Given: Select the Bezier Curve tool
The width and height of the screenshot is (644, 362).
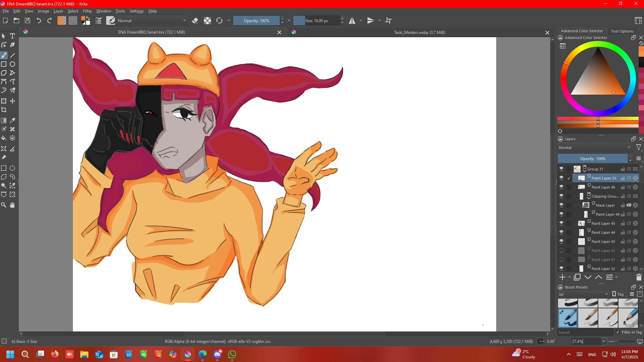Looking at the screenshot, I should [x=4, y=82].
